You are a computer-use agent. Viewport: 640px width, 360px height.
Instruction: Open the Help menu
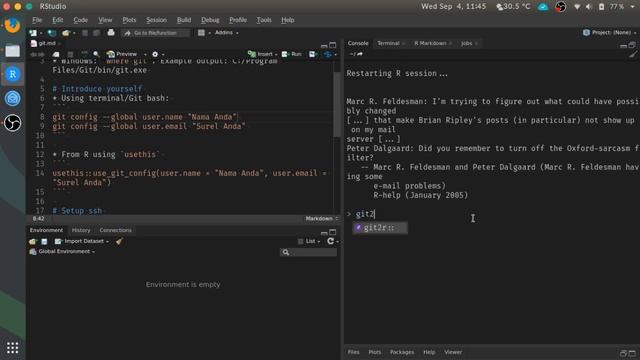tap(288, 20)
